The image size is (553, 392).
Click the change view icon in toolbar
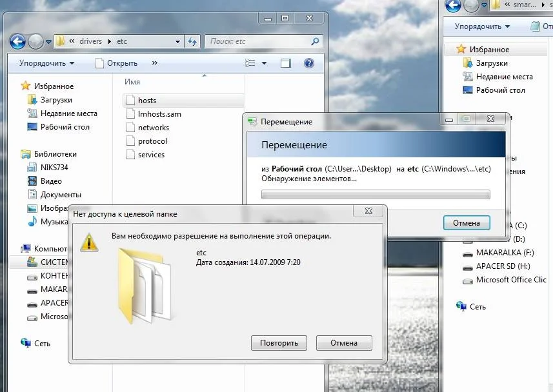[251, 63]
